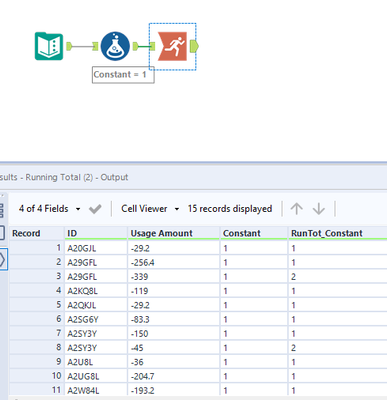Screen dimensions: 387x400
Task: Click the Formula tool output anchor
Action: pyautogui.click(x=135, y=46)
